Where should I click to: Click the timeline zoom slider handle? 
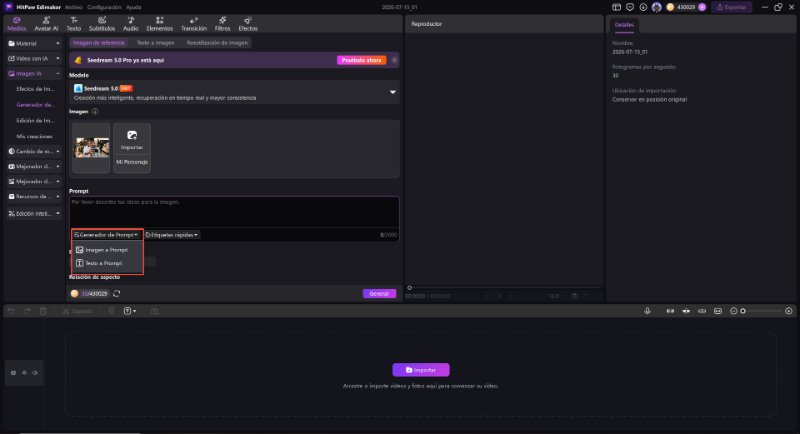(743, 311)
